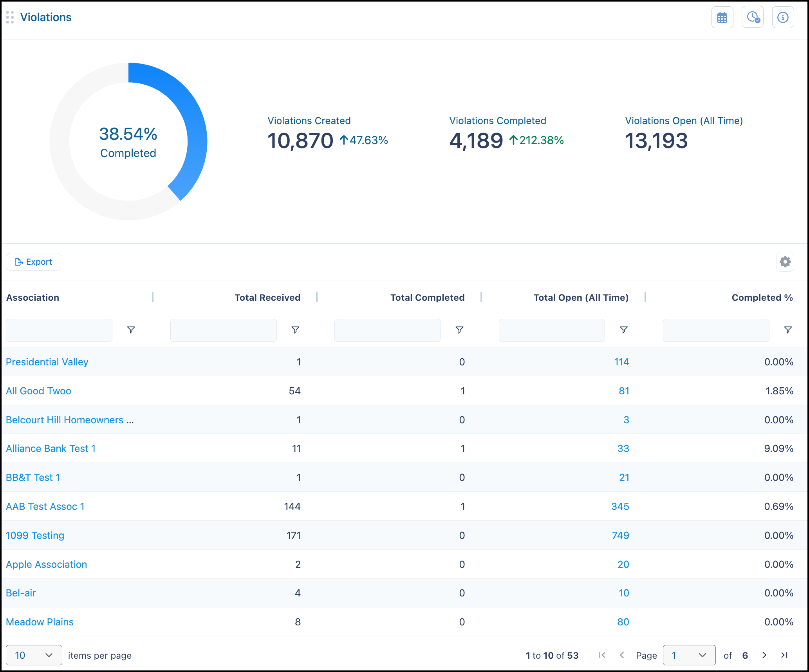Jump to the last page arrow
This screenshot has height=672, width=809.
click(784, 655)
